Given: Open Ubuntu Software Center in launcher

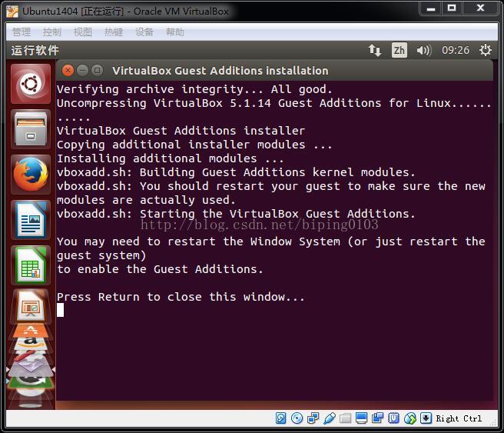Looking at the screenshot, I should pyautogui.click(x=31, y=331).
